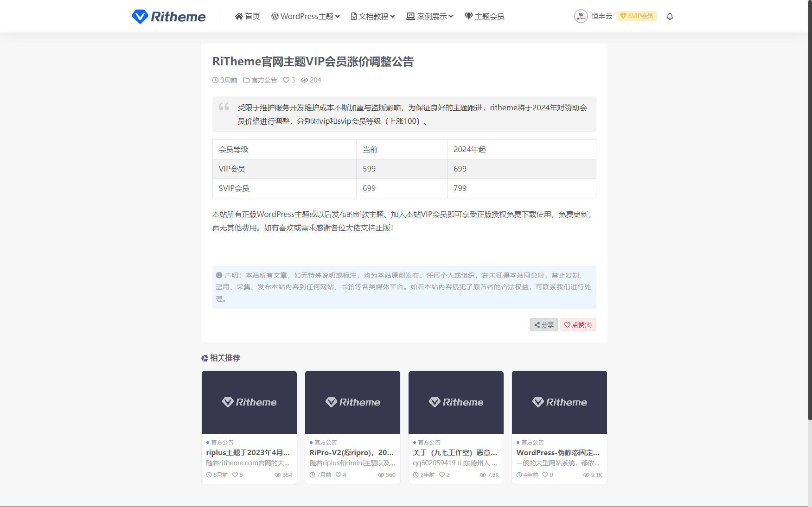812x507 pixels.
Task: Open the RiPro-V2(原ripro) article thumbnail
Action: (x=352, y=402)
